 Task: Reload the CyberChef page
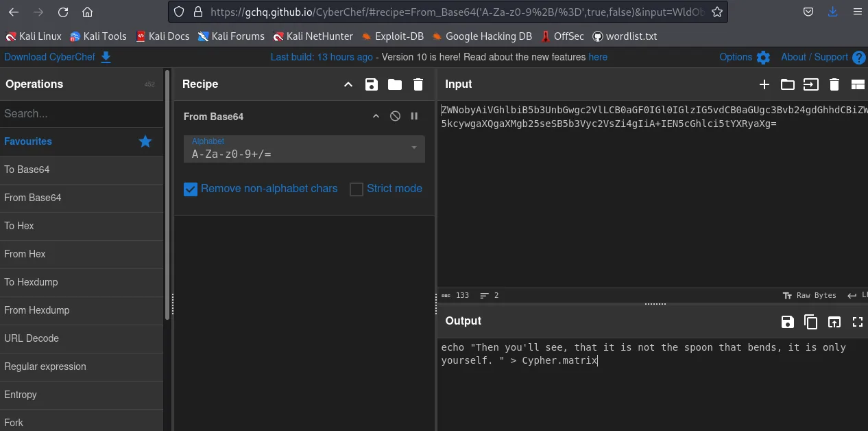click(x=63, y=12)
